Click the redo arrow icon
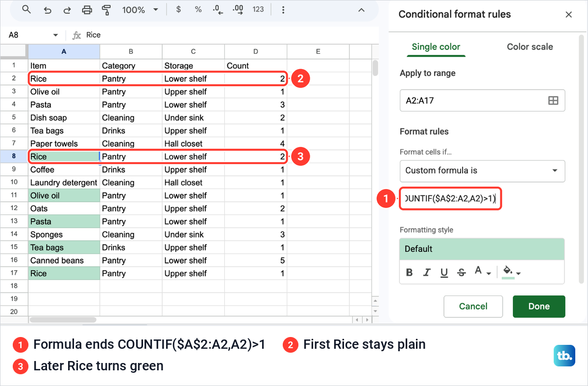The width and height of the screenshot is (588, 386). coord(67,10)
